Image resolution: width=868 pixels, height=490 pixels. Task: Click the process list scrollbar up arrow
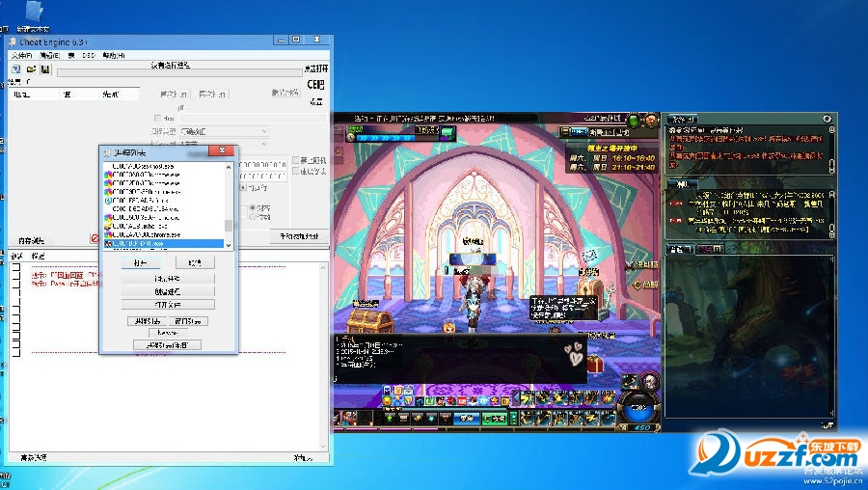[229, 167]
